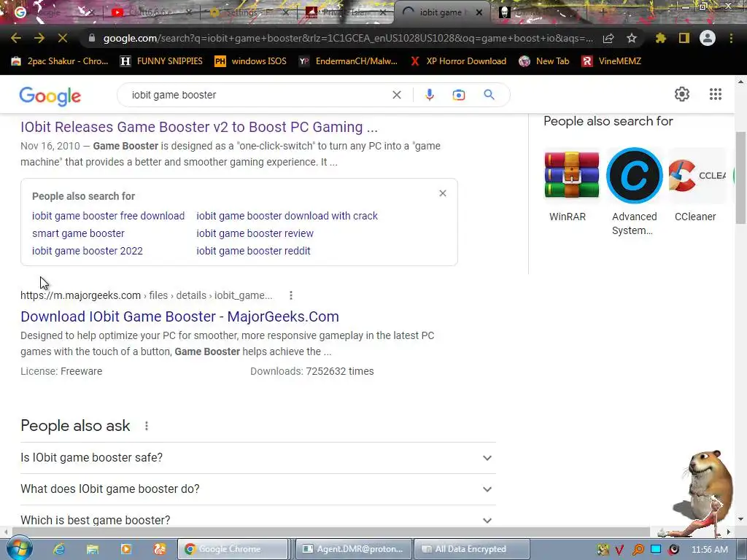The image size is (747, 560).
Task: Open the Google apps grid
Action: point(715,94)
